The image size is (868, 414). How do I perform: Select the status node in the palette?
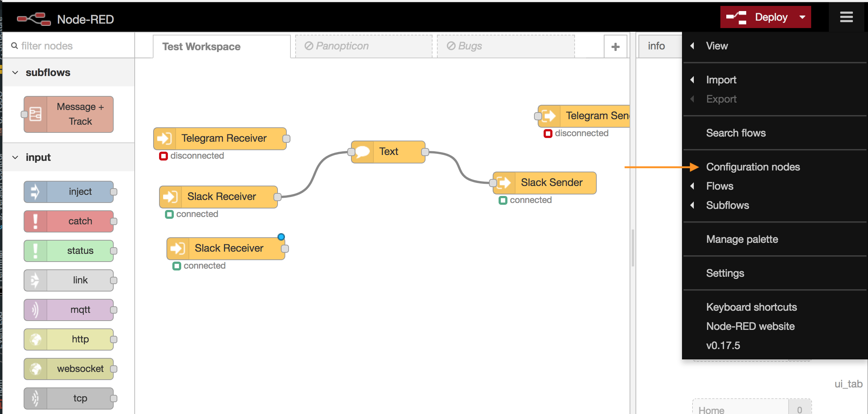pyautogui.click(x=69, y=251)
